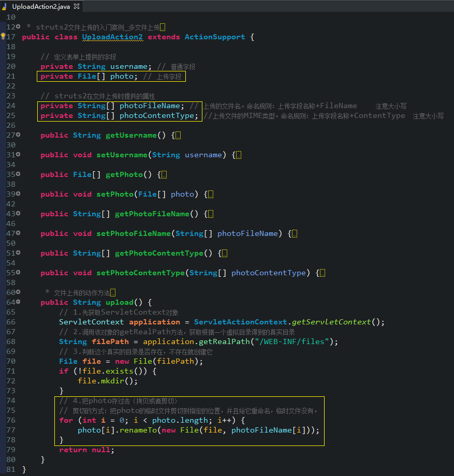Click collapsed-region box after setPhoto(File[] photo)
454x476 pixels.
coord(211,195)
